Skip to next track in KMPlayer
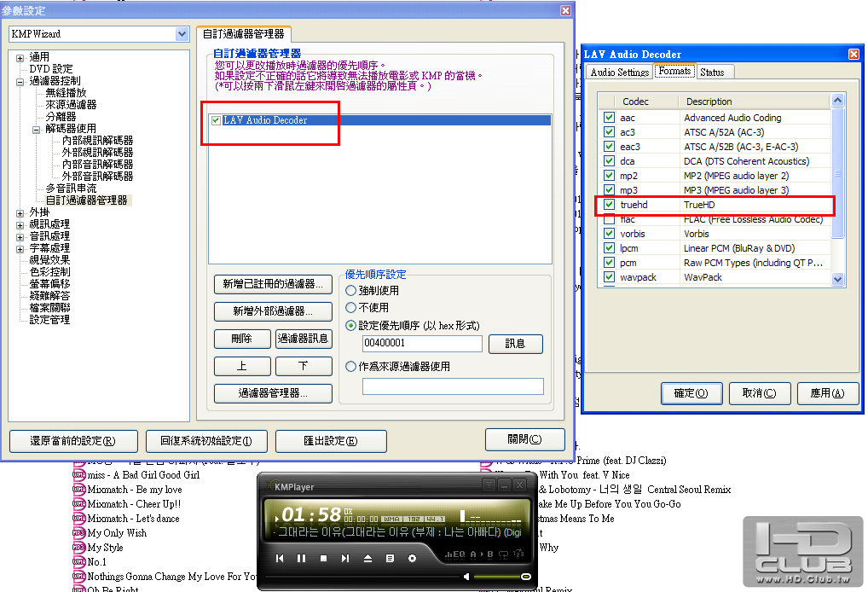 point(345,558)
